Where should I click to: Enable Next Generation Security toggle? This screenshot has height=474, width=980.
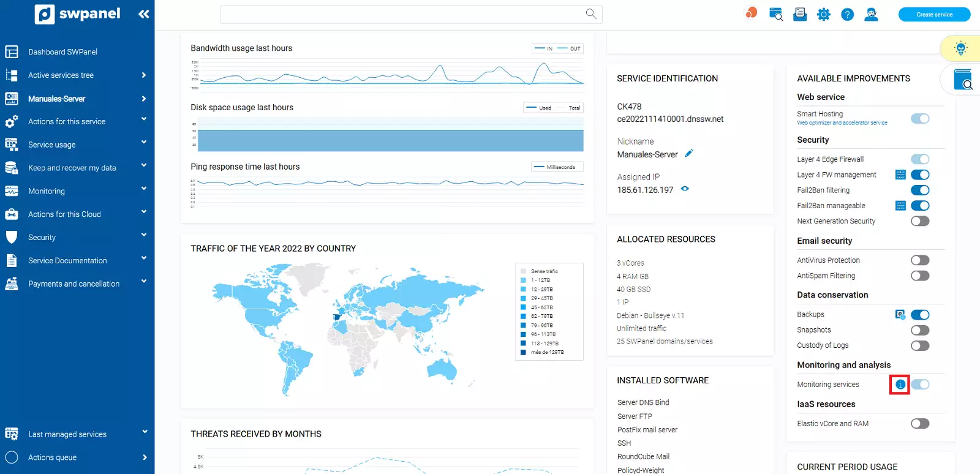[919, 221]
